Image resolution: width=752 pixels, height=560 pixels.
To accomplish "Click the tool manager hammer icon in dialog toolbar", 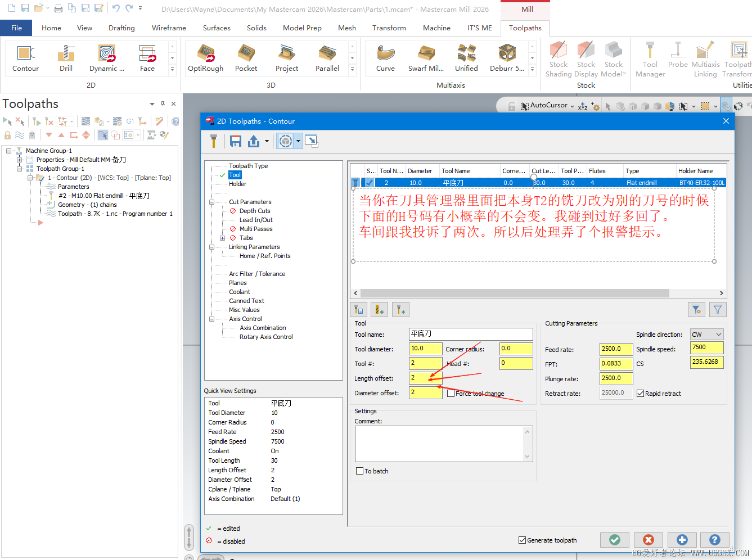I will pos(214,141).
